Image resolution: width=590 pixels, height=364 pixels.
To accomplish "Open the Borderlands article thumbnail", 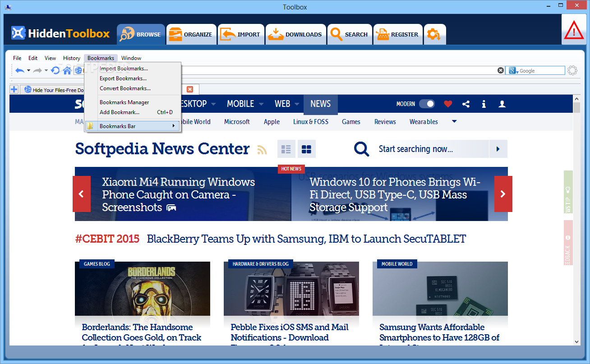I will (143, 289).
